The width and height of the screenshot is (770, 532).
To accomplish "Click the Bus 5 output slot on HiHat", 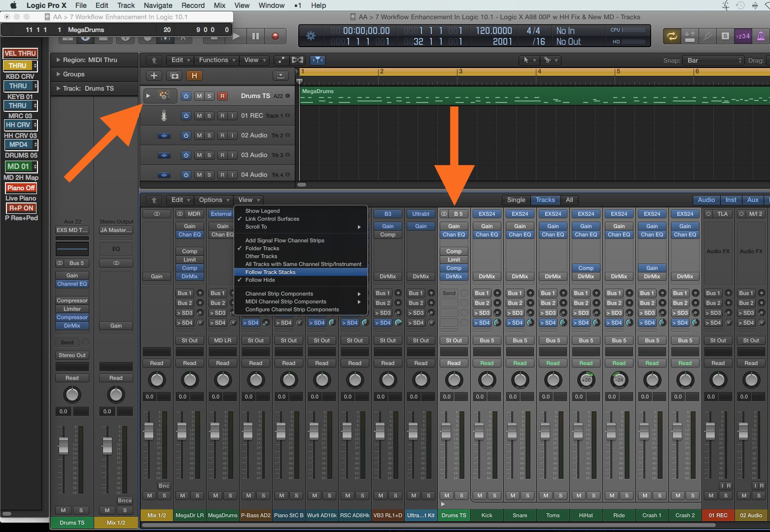I will (x=586, y=340).
